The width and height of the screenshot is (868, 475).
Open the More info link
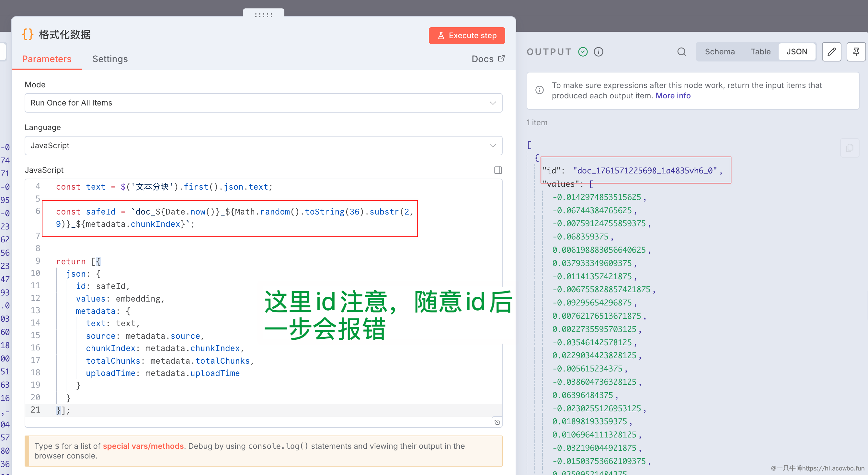tap(673, 96)
